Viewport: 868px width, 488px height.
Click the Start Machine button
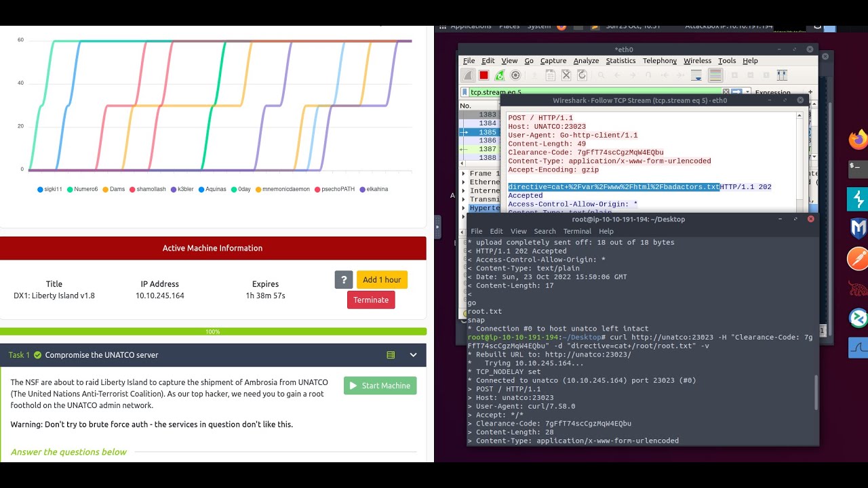(380, 386)
